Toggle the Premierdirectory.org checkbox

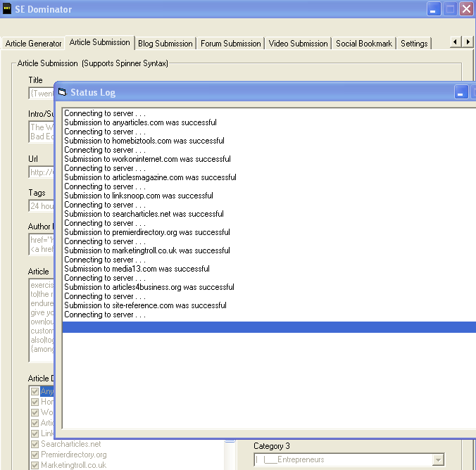35,455
